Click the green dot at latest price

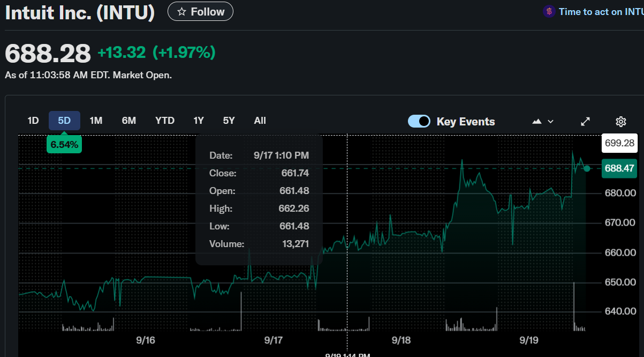587,168
